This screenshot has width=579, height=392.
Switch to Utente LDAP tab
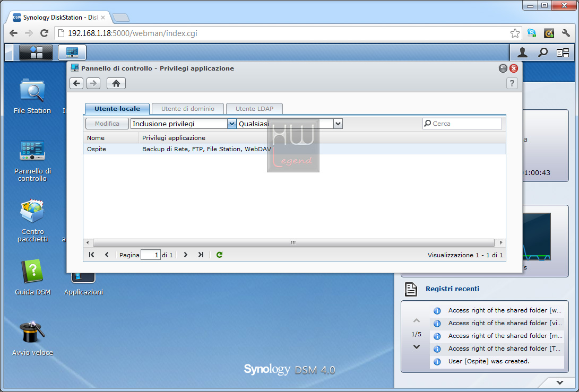click(x=254, y=109)
